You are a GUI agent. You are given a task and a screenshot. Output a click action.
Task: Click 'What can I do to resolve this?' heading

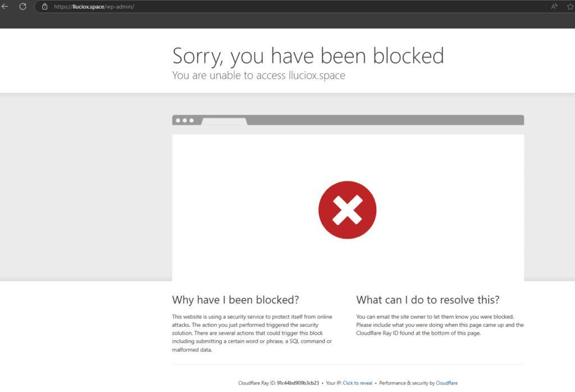(427, 299)
